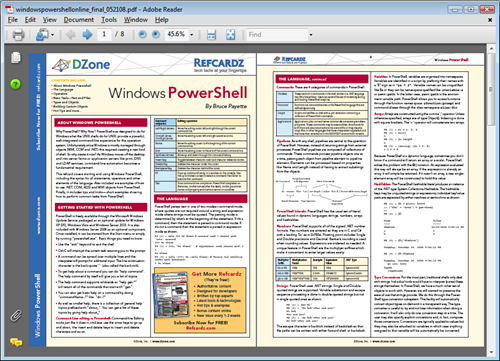
Task: Open the Document menu
Action: (79, 20)
